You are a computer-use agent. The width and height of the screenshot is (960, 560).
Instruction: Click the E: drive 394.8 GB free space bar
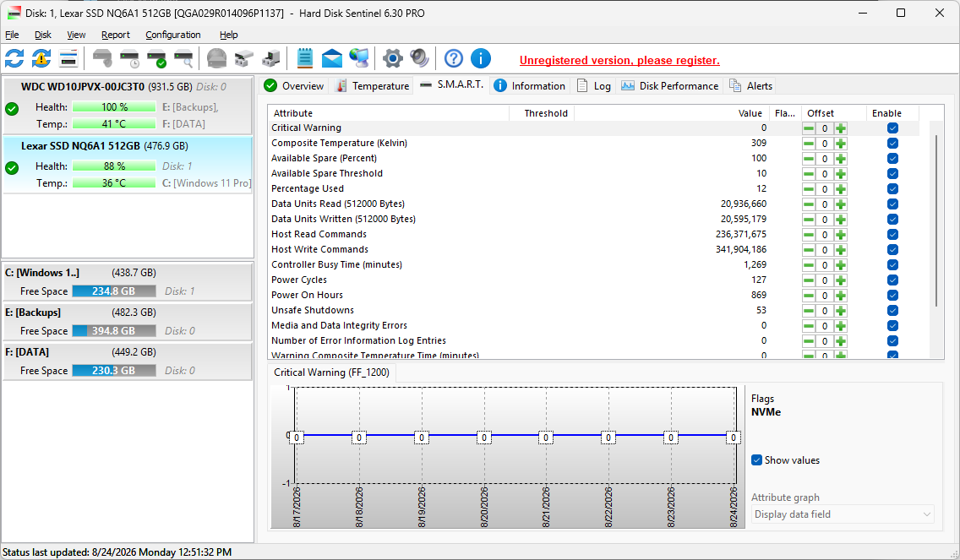(114, 330)
